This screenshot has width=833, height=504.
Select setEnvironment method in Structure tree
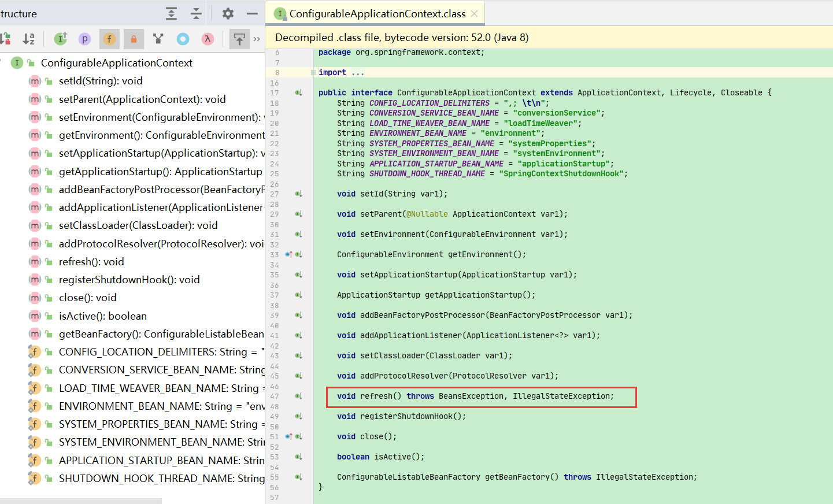[161, 117]
